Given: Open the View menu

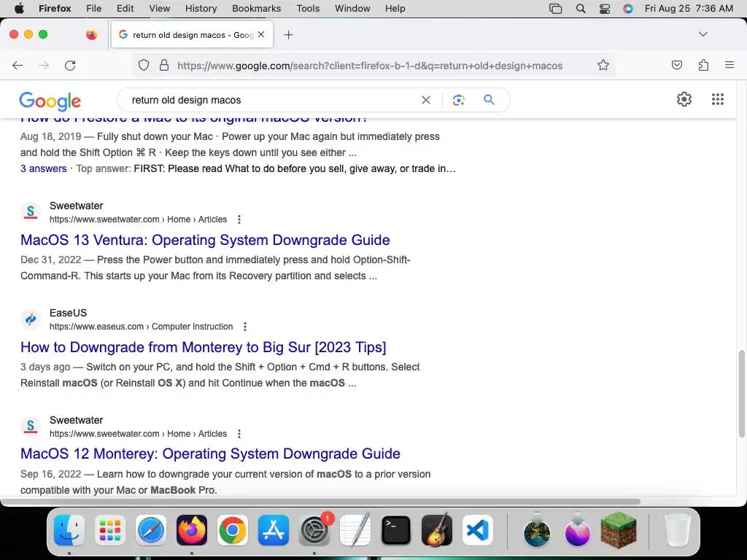Looking at the screenshot, I should tap(159, 8).
